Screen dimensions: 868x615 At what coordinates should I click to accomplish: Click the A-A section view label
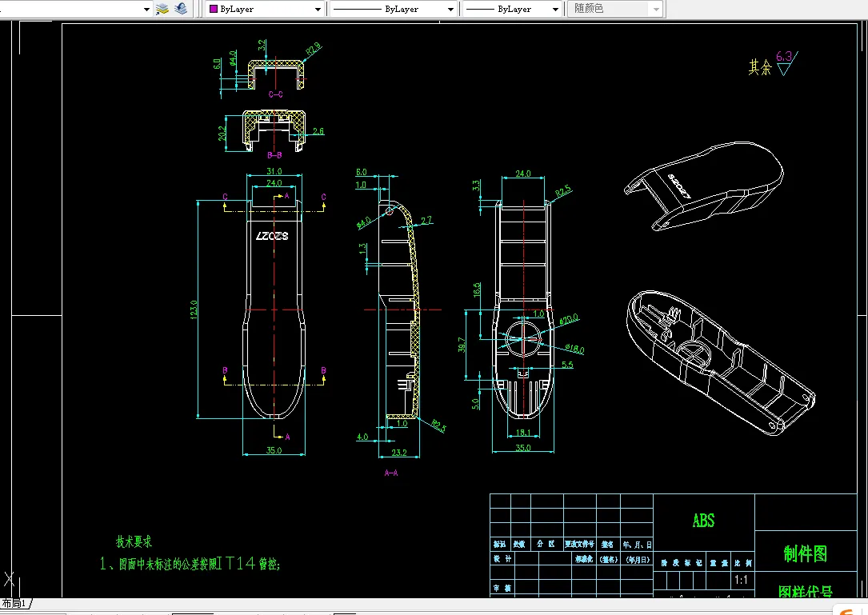[x=392, y=473]
